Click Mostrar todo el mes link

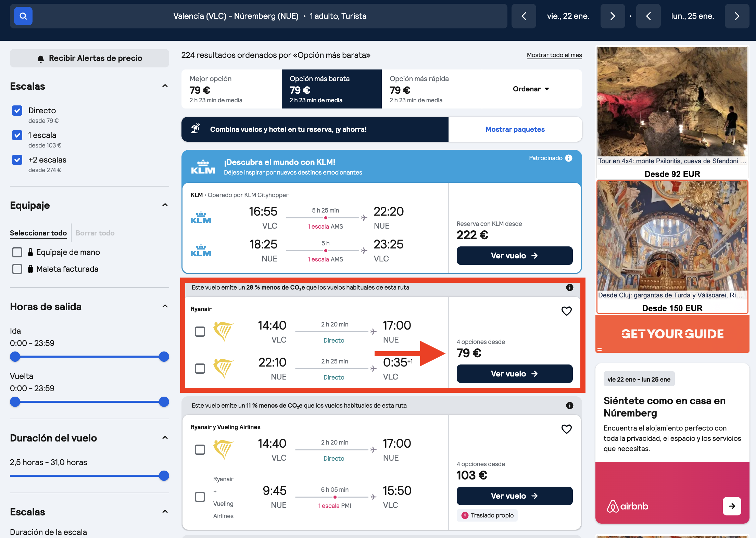[554, 55]
